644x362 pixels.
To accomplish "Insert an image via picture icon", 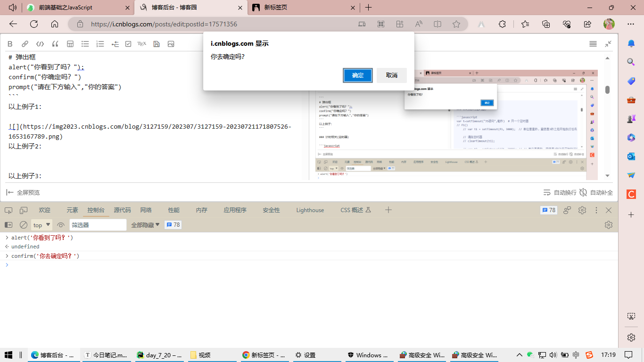I will [x=171, y=44].
